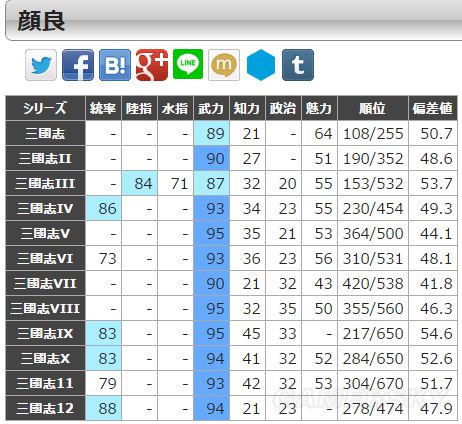The image size is (462, 424).
Task: Click 水指 value 71 cell
Action: pyautogui.click(x=175, y=183)
